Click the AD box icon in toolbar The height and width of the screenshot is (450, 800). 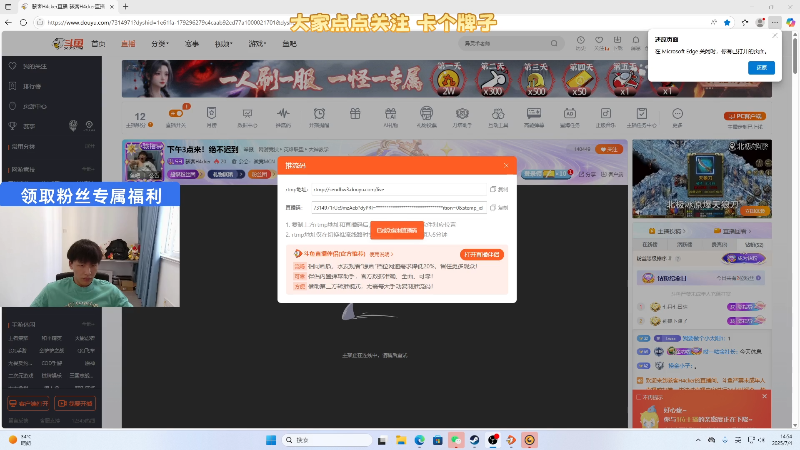570,113
